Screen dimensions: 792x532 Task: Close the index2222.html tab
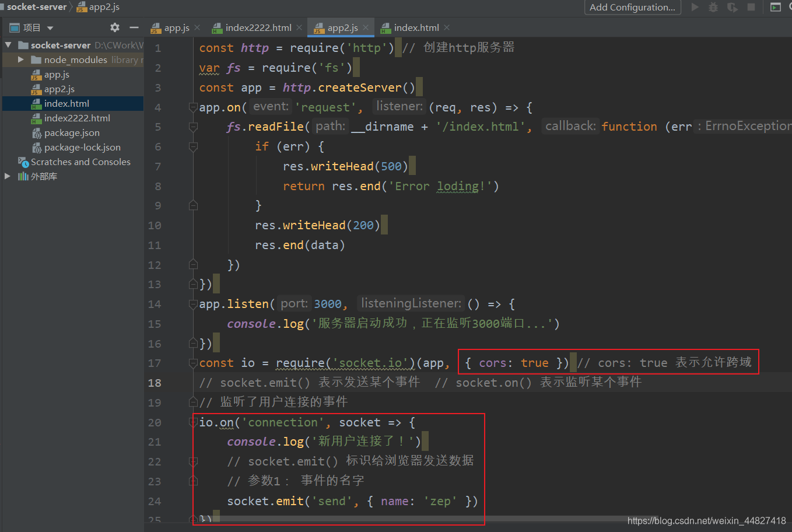pos(299,27)
